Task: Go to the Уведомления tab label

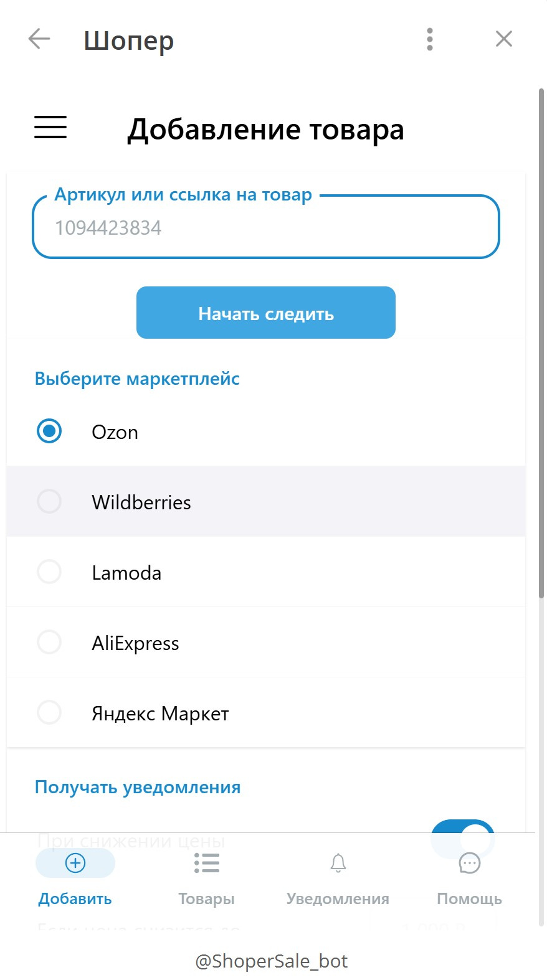Action: pyautogui.click(x=338, y=898)
